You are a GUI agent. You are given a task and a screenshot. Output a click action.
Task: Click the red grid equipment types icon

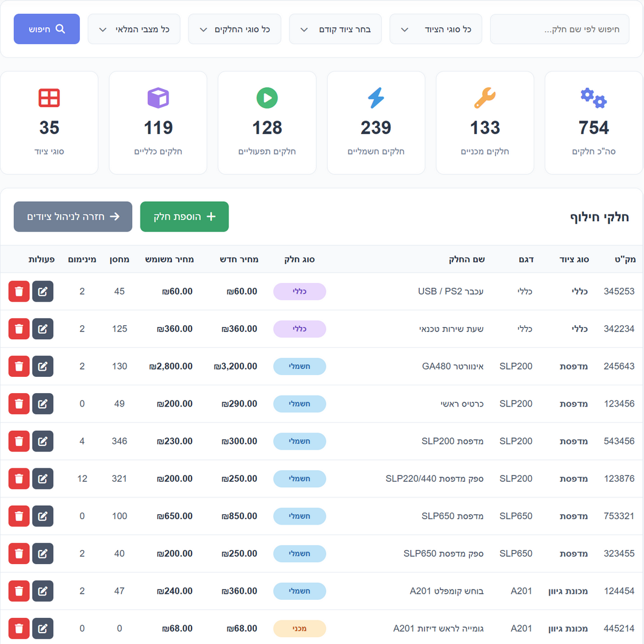tap(49, 98)
